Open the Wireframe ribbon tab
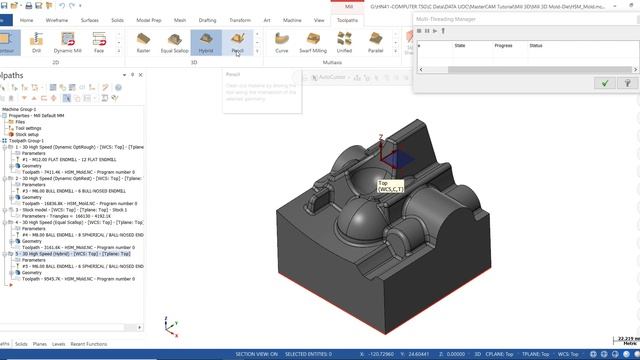Image resolution: width=640 pixels, height=360 pixels. 57,20
